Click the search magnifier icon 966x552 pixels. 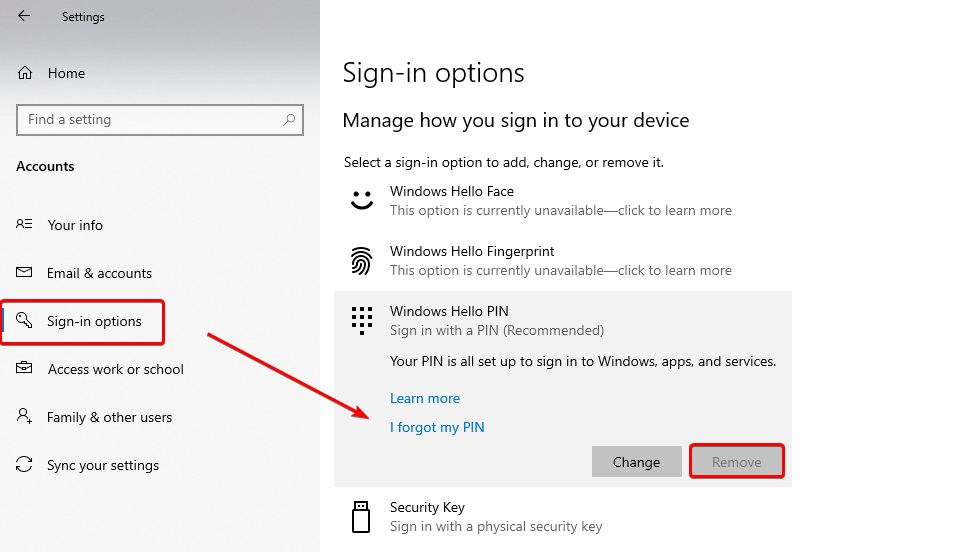(289, 120)
